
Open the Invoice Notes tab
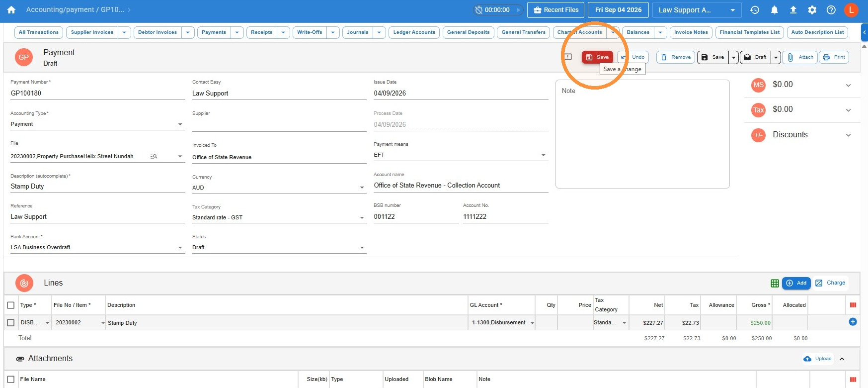click(x=691, y=32)
